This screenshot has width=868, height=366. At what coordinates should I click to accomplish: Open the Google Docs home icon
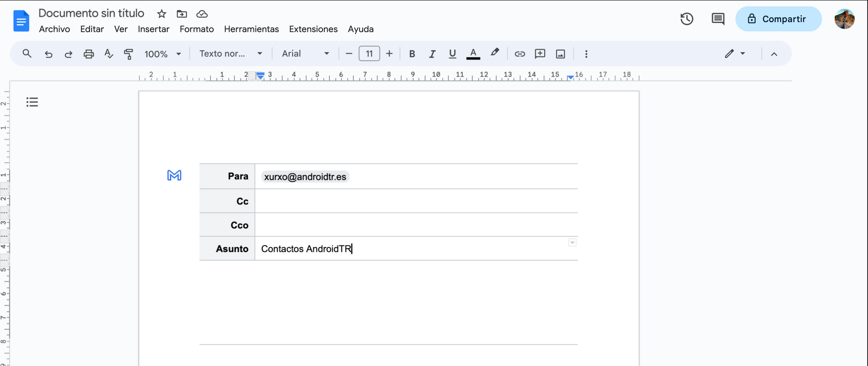pyautogui.click(x=21, y=21)
